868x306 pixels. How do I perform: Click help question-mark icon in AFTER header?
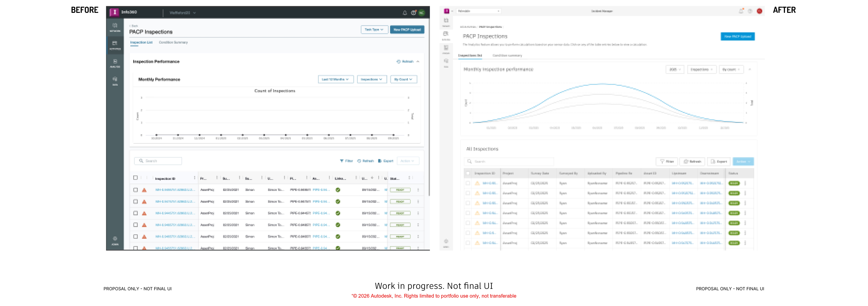[750, 11]
